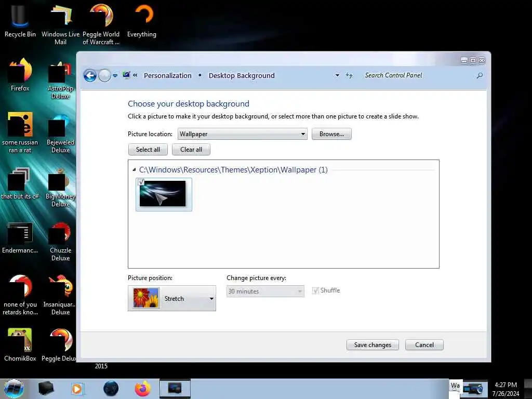Viewport: 532px width, 399px height.
Task: Click the Personalization window taskbar button
Action: [175, 389]
